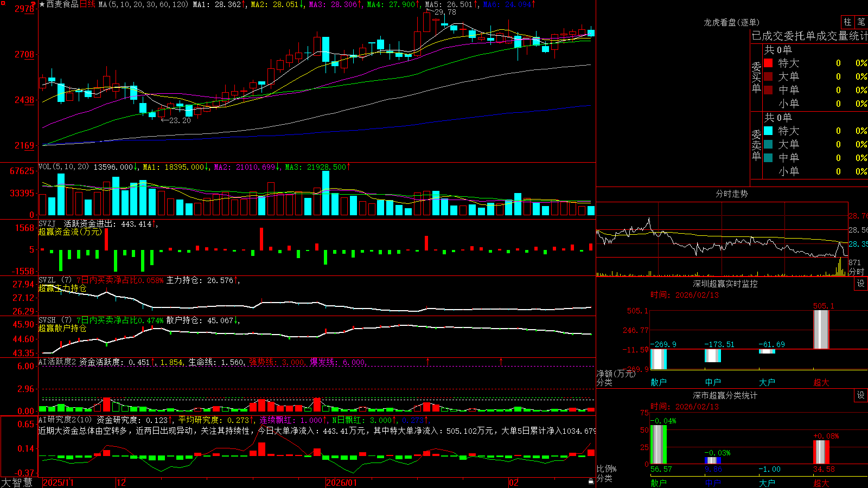
Task: Click the VOL(5,10,20) indicator label
Action: tap(63, 167)
